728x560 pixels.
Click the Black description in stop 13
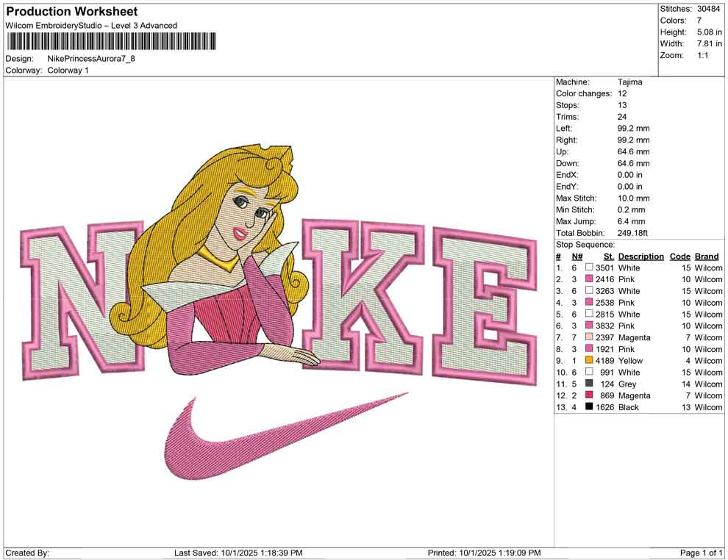(628, 407)
